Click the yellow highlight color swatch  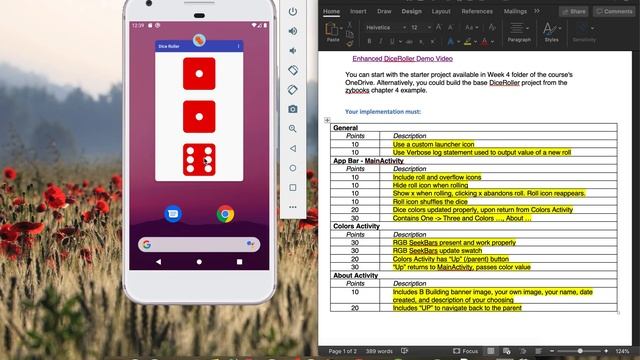[x=468, y=42]
